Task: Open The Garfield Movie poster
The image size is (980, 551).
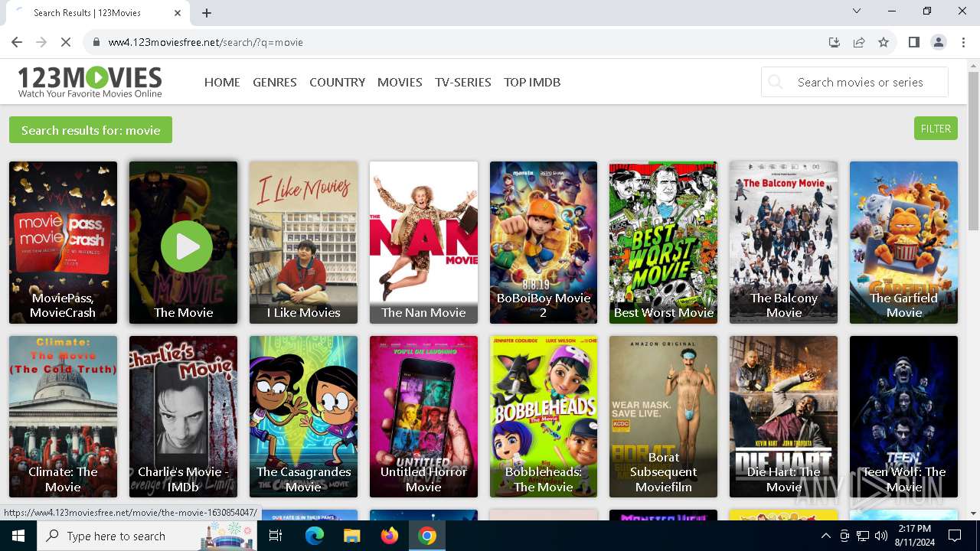Action: point(903,243)
